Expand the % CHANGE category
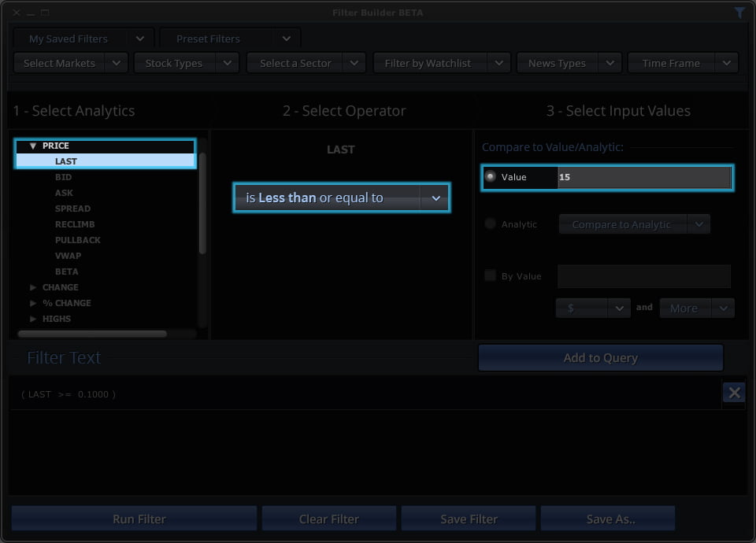This screenshot has height=543, width=756. (33, 303)
